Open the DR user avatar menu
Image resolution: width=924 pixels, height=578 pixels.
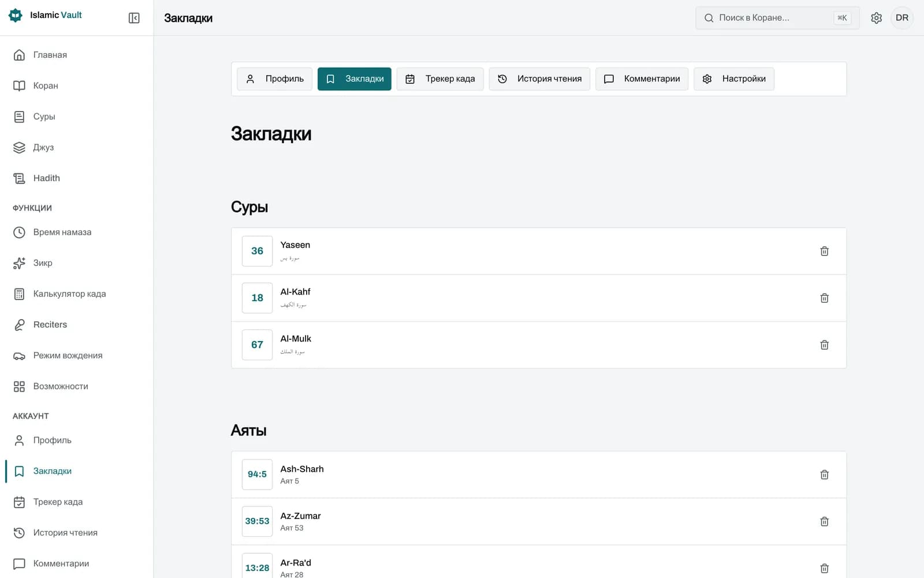[x=902, y=18]
